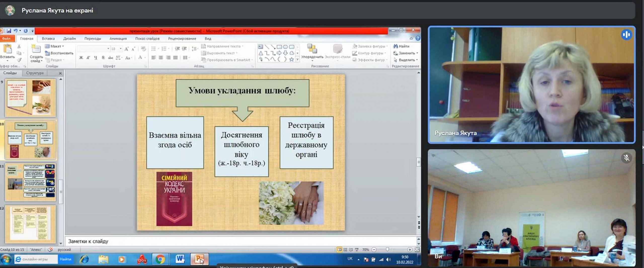Open Microsoft Word from the taskbar
The width and height of the screenshot is (644, 268).
(180, 259)
